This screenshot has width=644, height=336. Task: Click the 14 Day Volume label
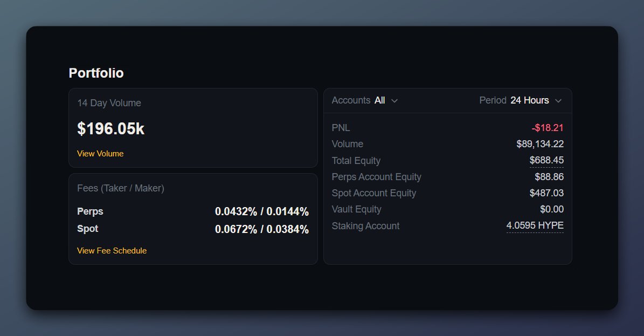pyautogui.click(x=109, y=103)
